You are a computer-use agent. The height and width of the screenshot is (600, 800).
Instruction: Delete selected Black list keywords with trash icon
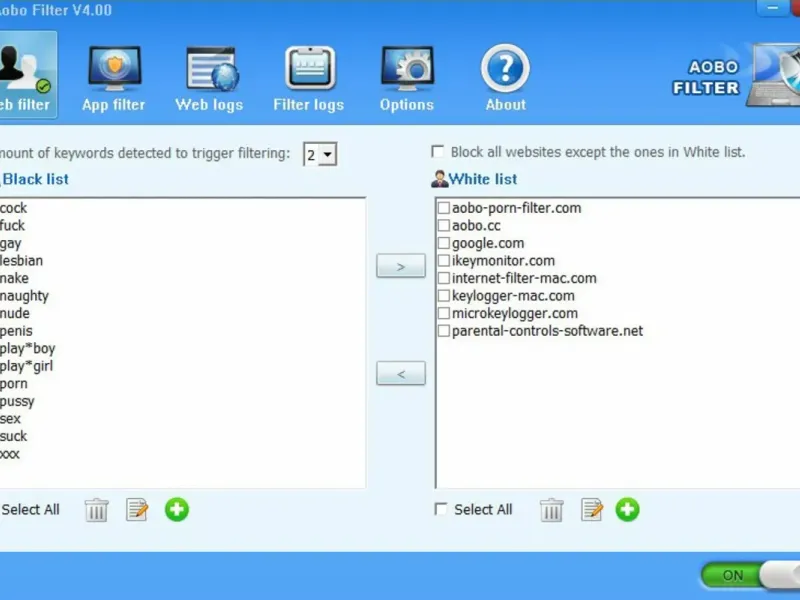(x=96, y=510)
